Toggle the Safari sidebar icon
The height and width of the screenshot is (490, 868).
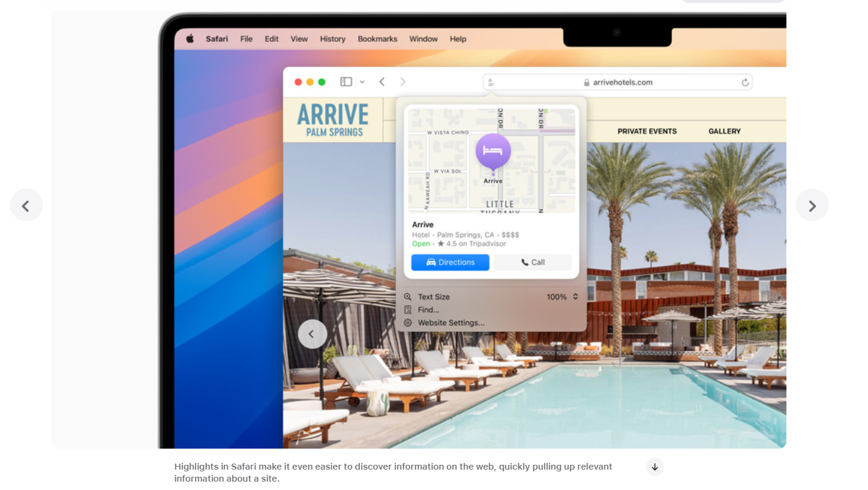(346, 82)
